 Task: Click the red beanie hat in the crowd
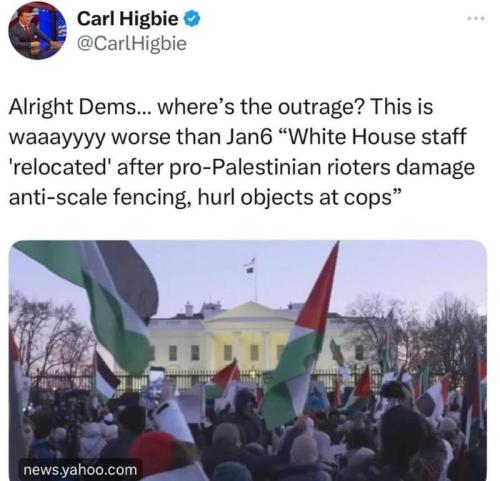pyautogui.click(x=152, y=448)
